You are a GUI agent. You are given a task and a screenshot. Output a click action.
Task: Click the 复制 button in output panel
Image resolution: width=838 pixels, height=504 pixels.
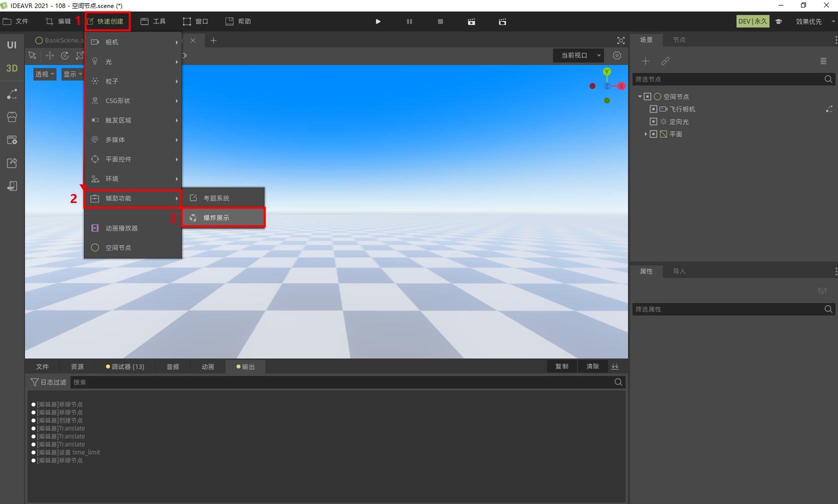coord(562,366)
